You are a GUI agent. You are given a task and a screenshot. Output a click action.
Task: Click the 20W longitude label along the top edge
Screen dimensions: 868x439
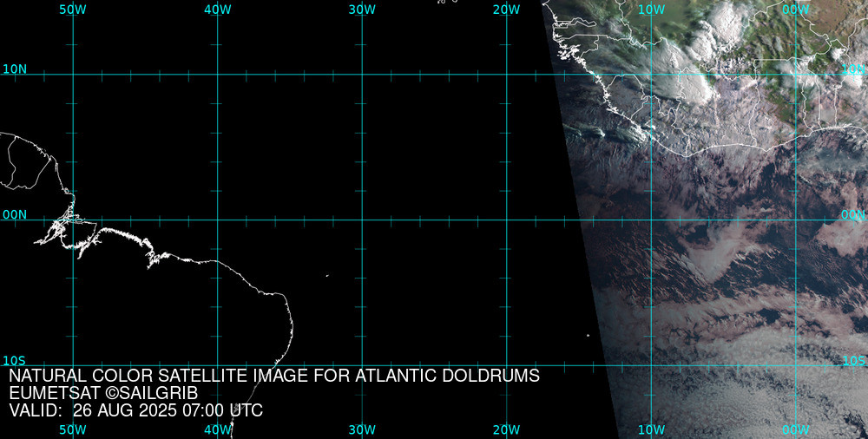pyautogui.click(x=507, y=10)
